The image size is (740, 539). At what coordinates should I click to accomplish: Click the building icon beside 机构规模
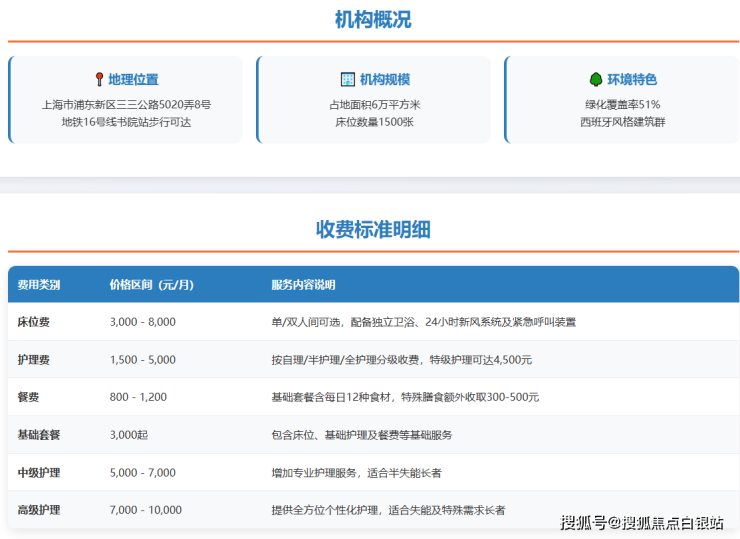point(348,79)
